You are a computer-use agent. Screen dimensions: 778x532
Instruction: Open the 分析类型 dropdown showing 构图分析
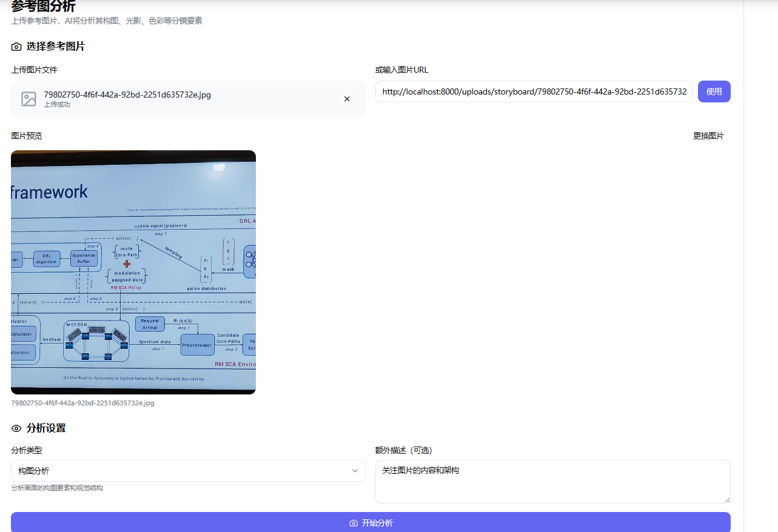[188, 471]
